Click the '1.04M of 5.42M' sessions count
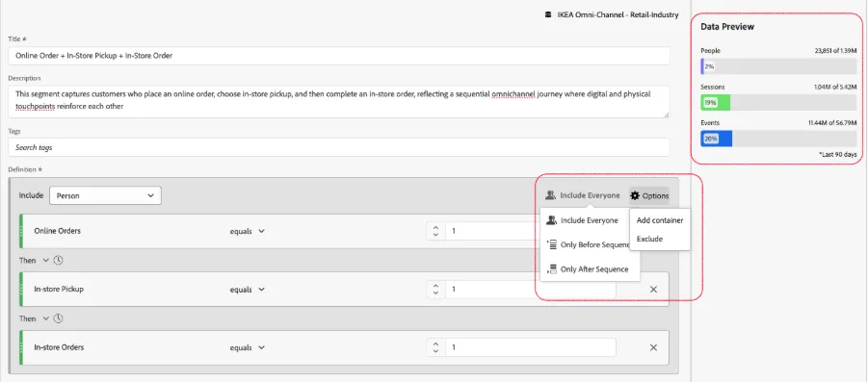Viewport: 868px width, 382px height. 836,88
